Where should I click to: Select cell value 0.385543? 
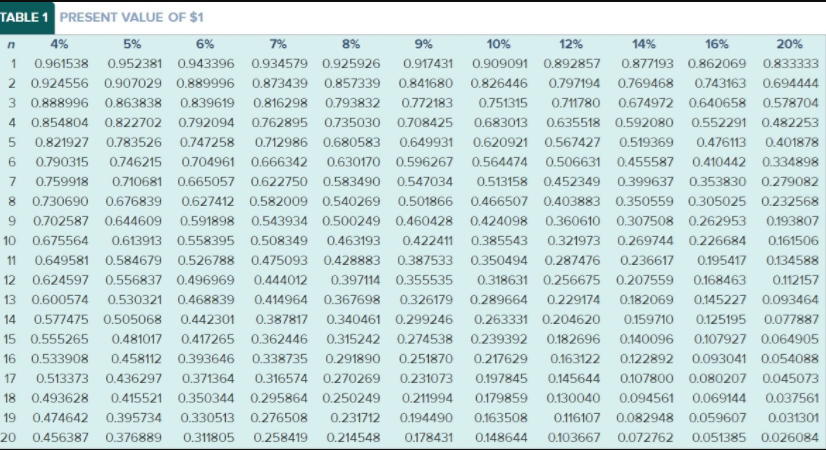coord(499,241)
